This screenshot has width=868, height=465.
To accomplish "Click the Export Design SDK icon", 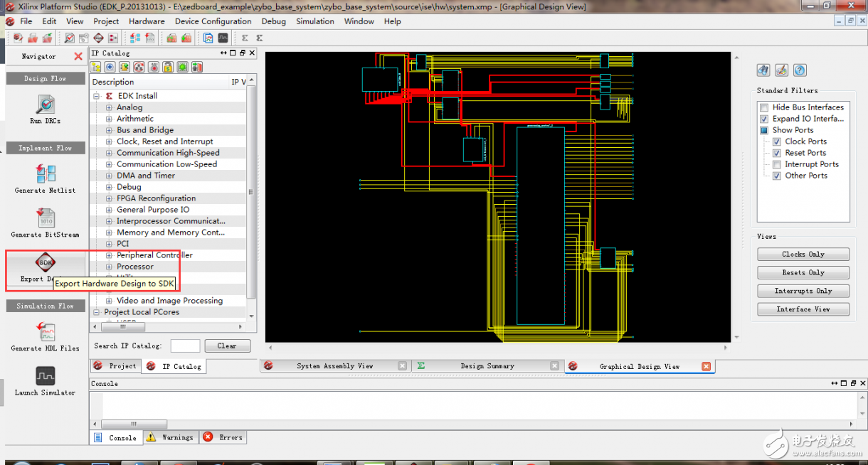I will pos(46,262).
